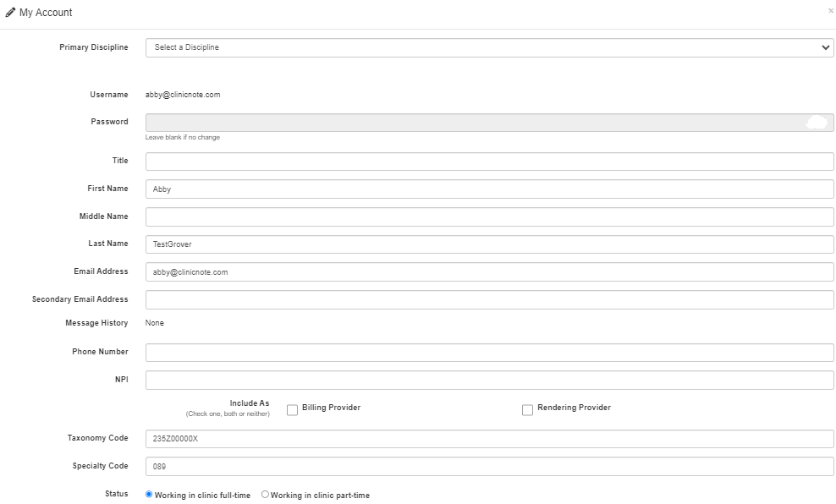Click the First Name field showing Abby

click(487, 189)
